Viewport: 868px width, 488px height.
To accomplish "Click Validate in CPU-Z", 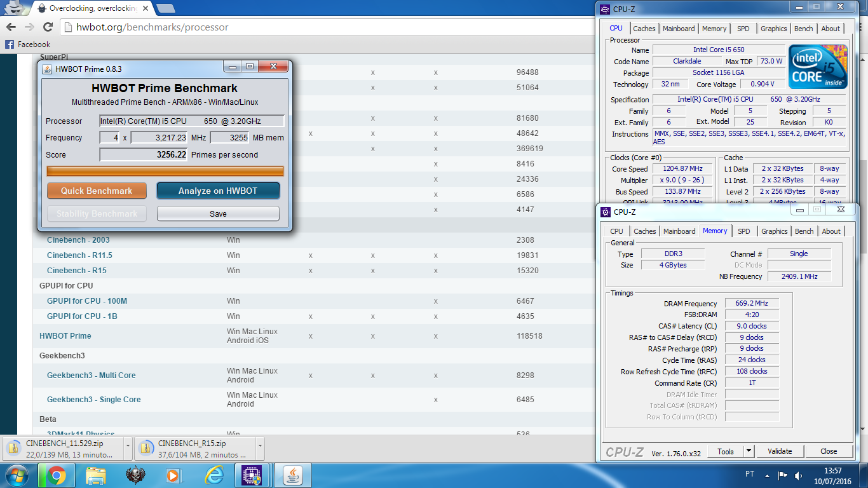I will click(780, 452).
